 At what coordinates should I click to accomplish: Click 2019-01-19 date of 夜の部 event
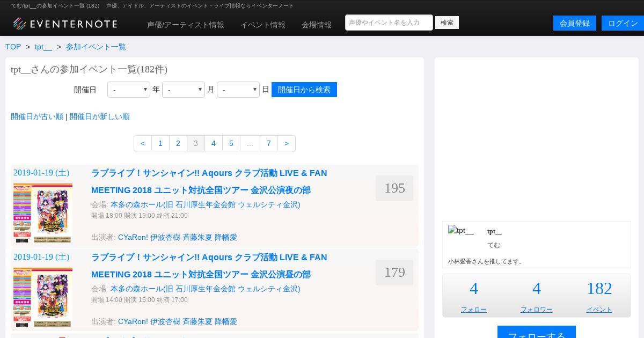click(41, 173)
